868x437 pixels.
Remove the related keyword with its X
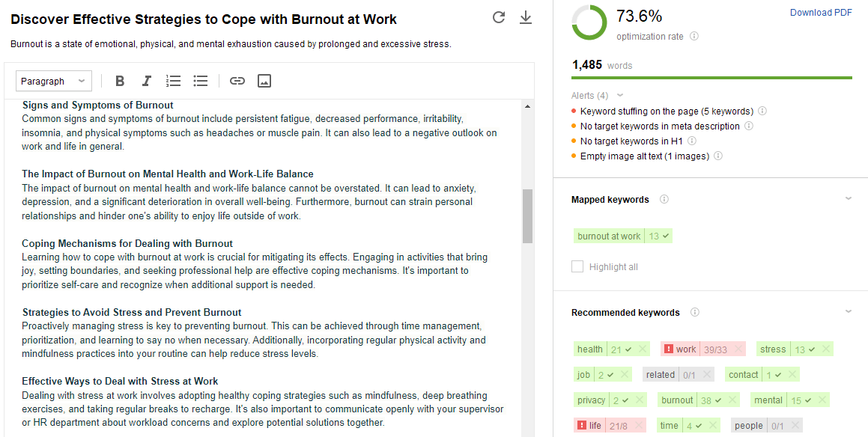(706, 374)
